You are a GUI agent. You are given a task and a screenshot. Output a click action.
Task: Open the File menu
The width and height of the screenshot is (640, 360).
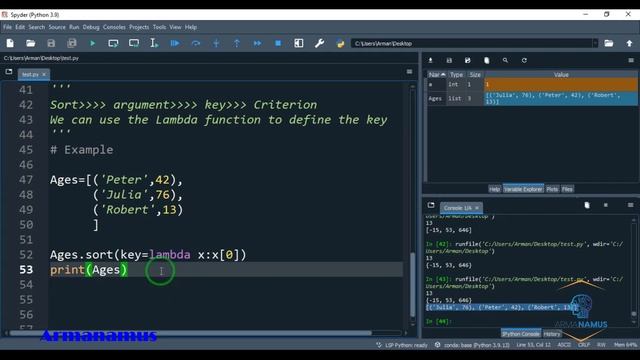(7, 27)
